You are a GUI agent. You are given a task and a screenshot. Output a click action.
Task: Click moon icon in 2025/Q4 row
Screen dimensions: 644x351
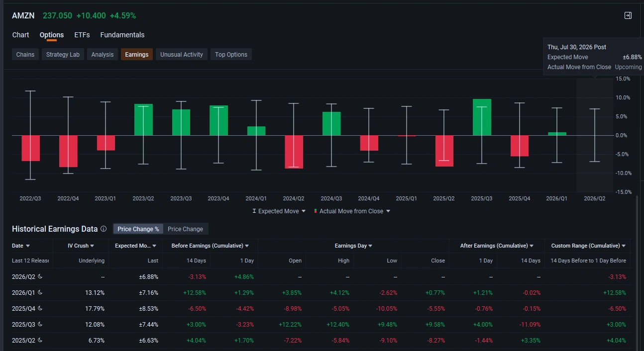click(40, 308)
